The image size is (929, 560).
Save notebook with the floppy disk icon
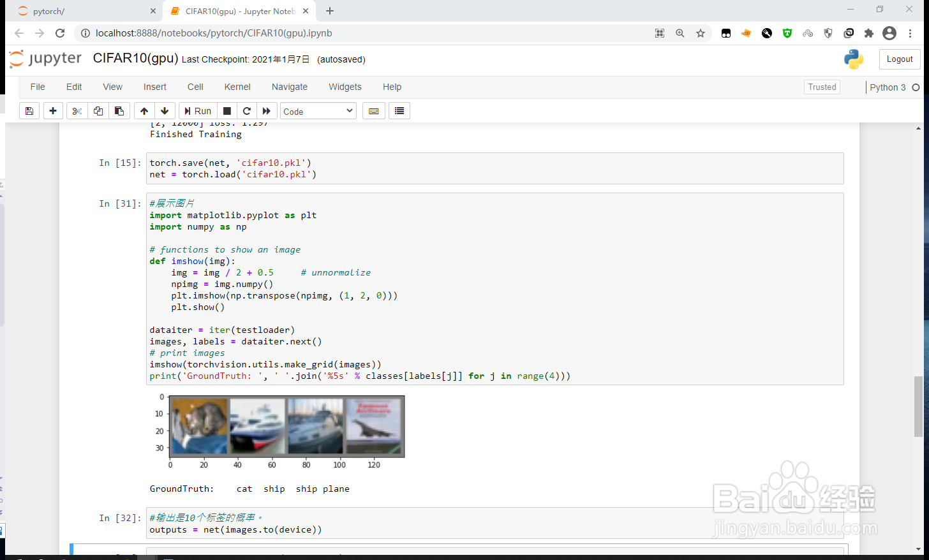29,111
